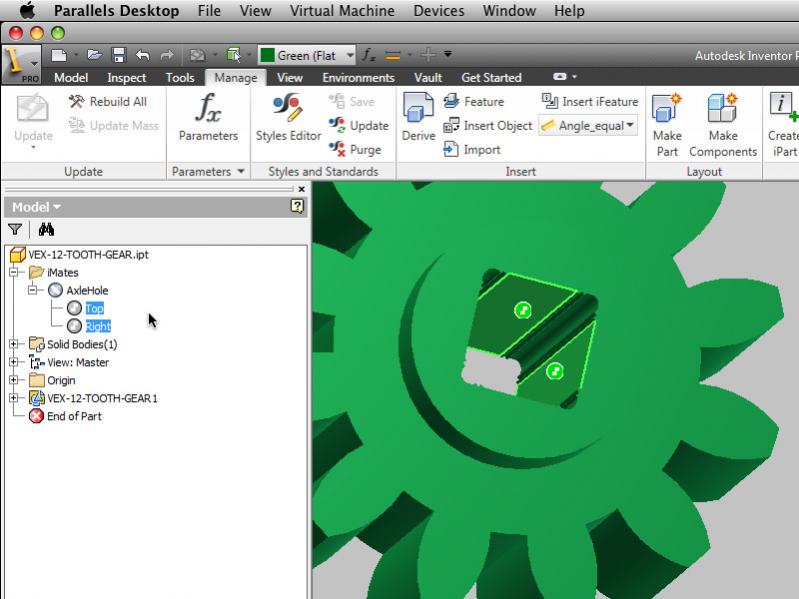The width and height of the screenshot is (799, 599).
Task: Select VEX-12-TOOTH-GEAR.ipt root node
Action: 88,254
